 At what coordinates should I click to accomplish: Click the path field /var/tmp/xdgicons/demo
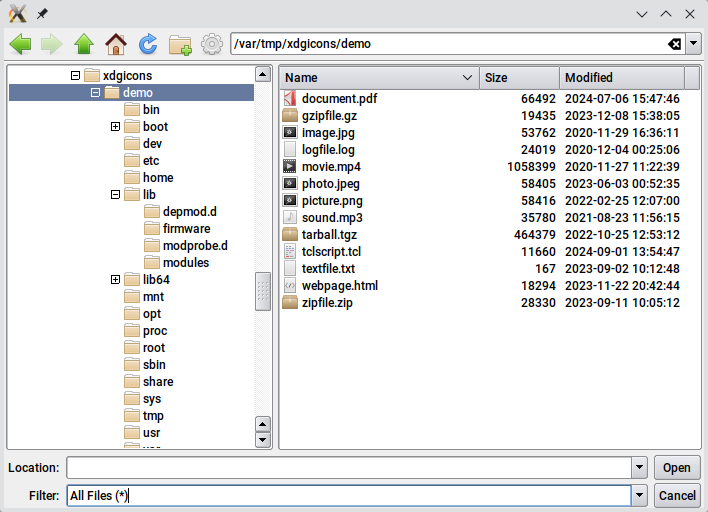tap(448, 44)
